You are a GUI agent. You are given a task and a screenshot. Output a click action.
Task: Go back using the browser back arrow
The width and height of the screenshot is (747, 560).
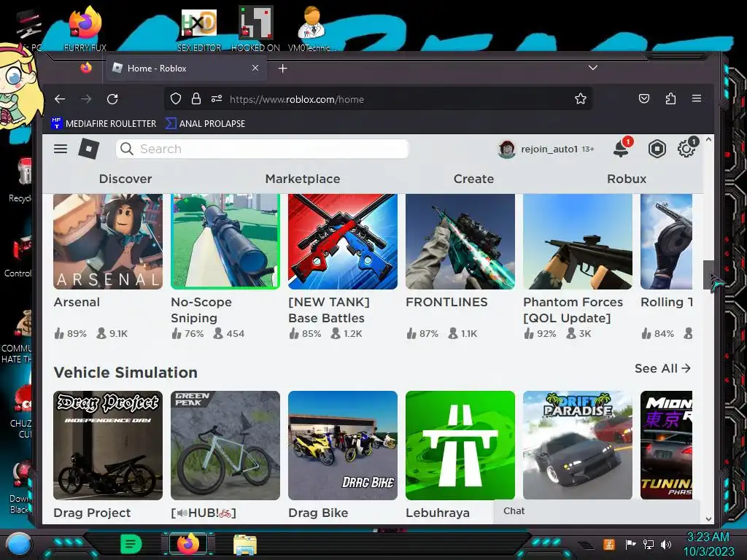[60, 99]
